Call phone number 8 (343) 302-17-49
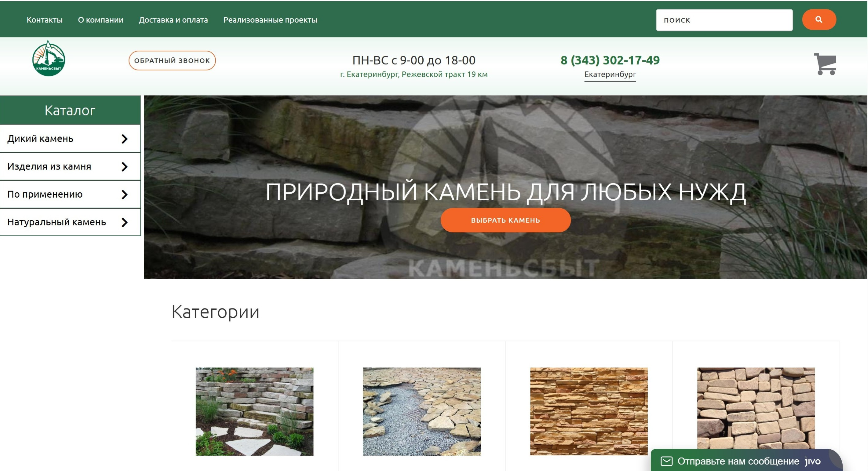The width and height of the screenshot is (868, 471). (610, 60)
